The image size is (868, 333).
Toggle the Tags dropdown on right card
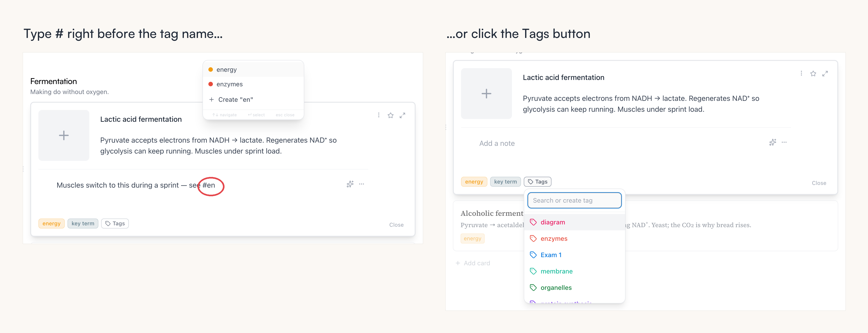pos(537,182)
